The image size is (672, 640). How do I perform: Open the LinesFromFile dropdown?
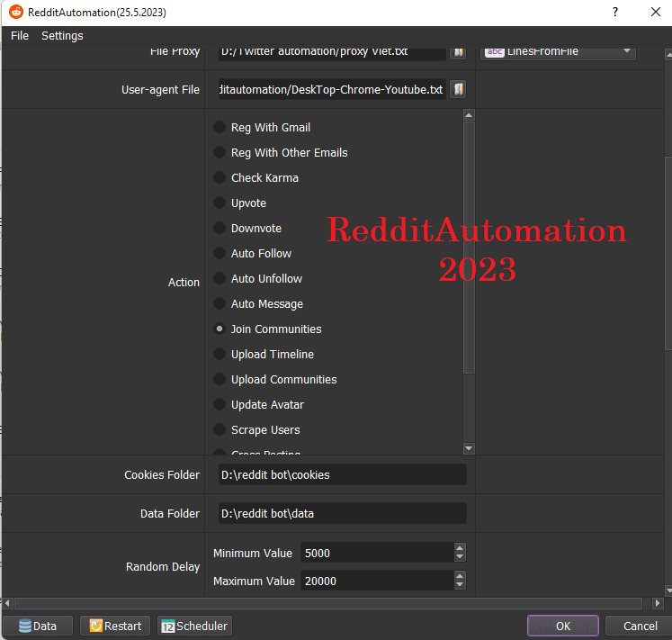coord(558,51)
